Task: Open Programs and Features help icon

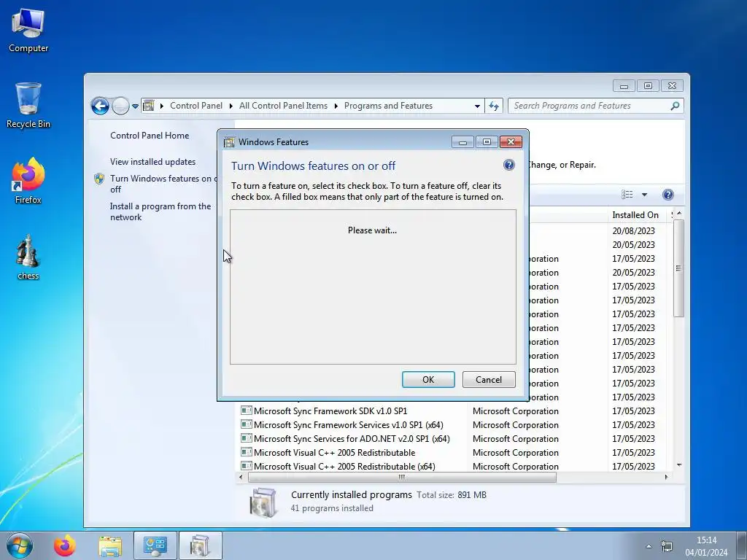Action: tap(668, 194)
